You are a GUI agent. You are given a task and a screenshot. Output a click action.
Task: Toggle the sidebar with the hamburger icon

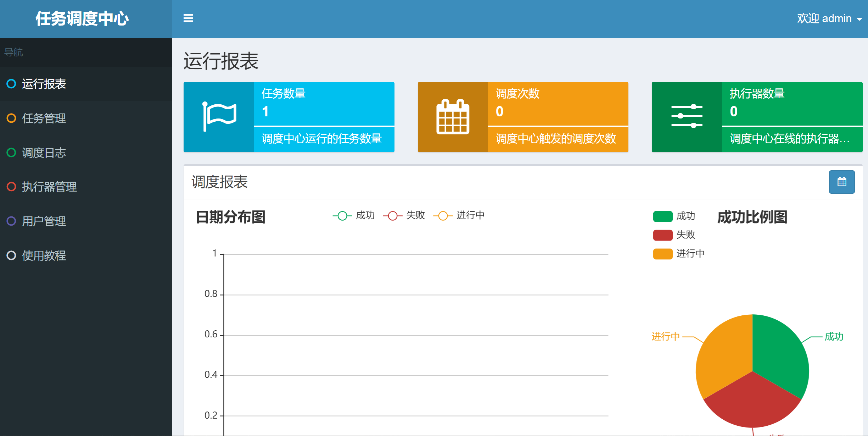[188, 18]
